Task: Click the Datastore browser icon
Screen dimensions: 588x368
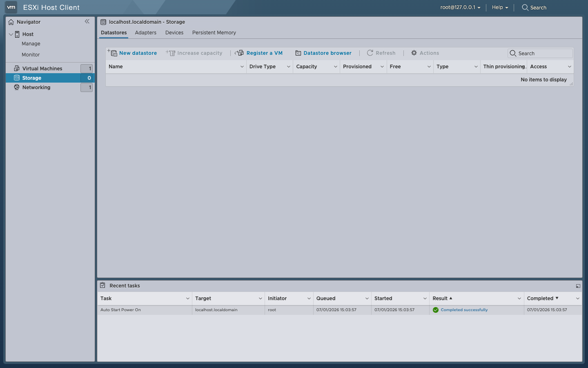Action: pos(298,53)
